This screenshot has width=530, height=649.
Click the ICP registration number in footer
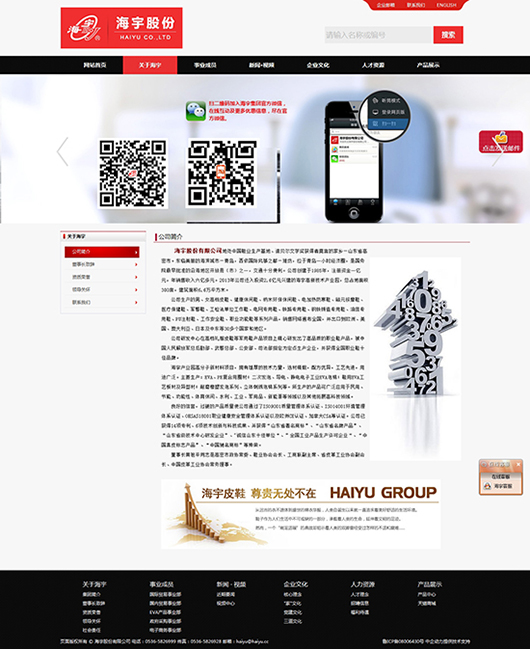pyautogui.click(x=403, y=641)
